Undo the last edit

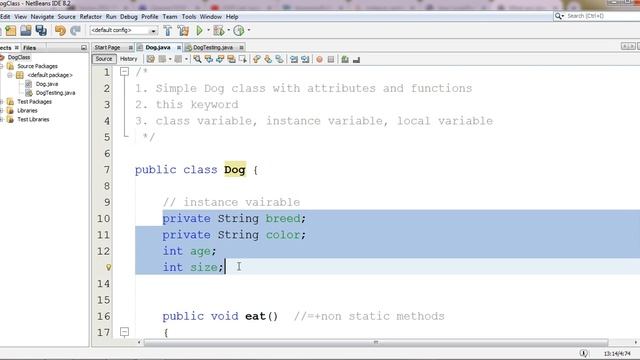pyautogui.click(x=60, y=31)
